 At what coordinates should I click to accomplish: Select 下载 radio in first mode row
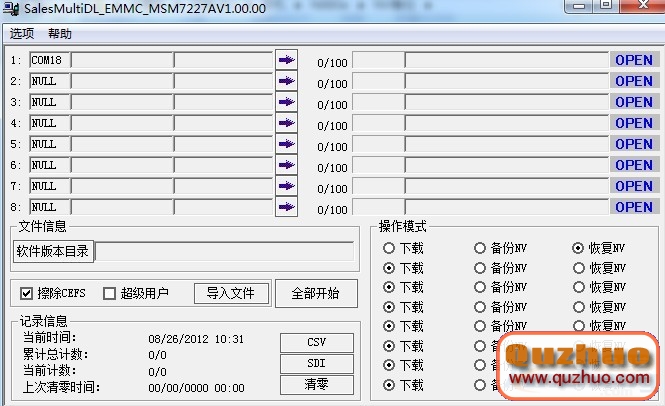click(x=389, y=248)
